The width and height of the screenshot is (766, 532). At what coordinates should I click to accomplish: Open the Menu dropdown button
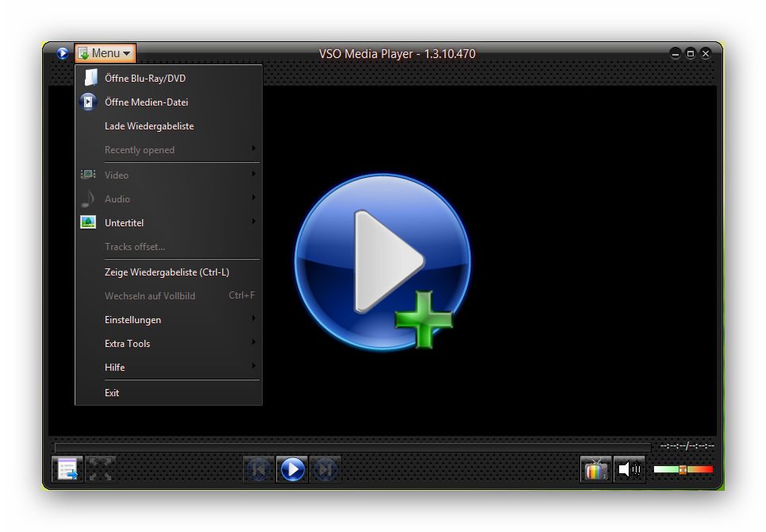click(x=105, y=52)
